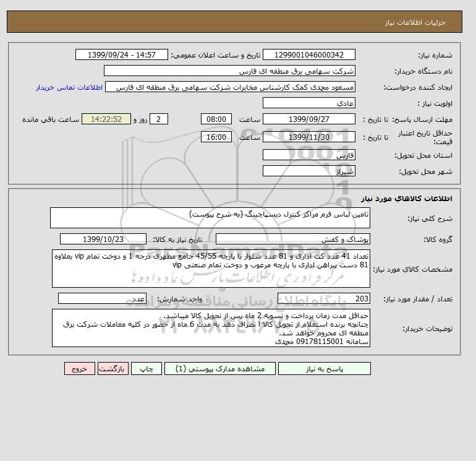Click goods need date 1399/10/23
This screenshot has width=476, height=461.
click(x=103, y=239)
